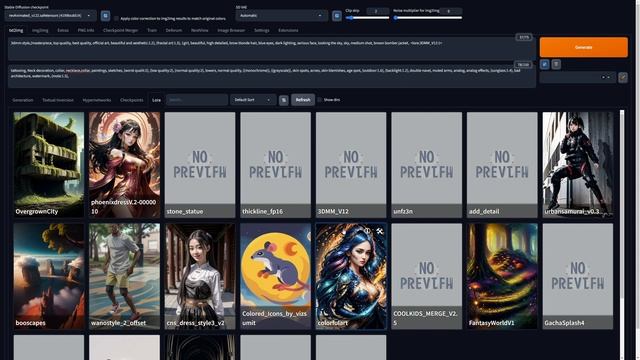
Task: Switch to the Checkpoints sub-tab
Action: 132,100
